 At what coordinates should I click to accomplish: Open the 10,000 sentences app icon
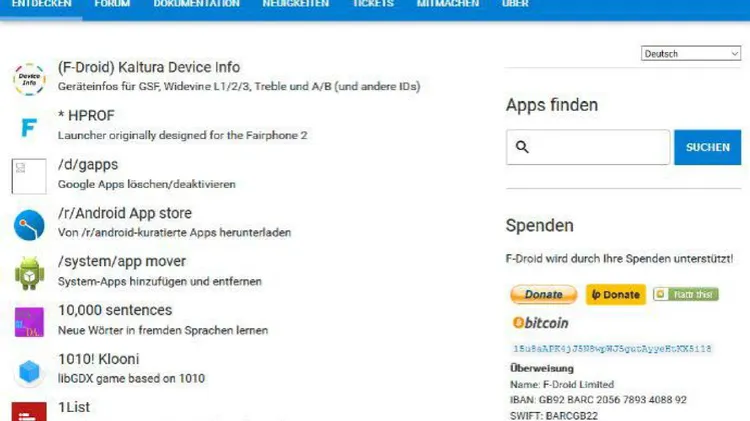(x=29, y=322)
